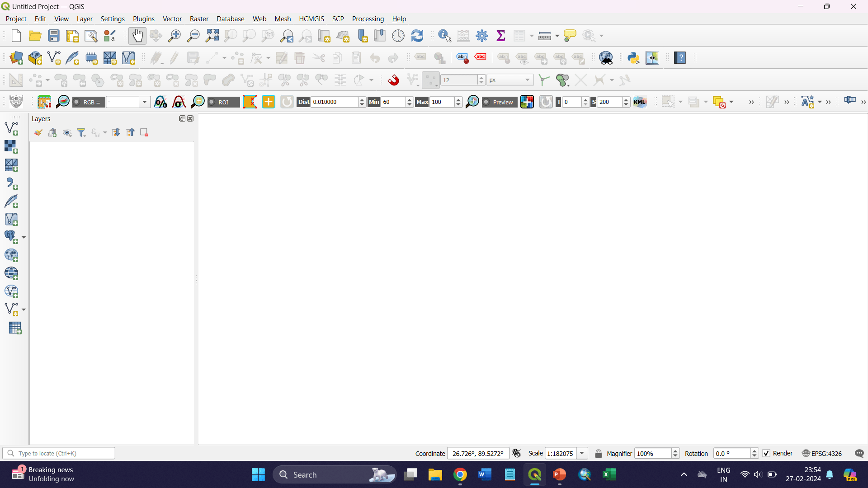The height and width of the screenshot is (488, 868).
Task: Click the Show Map Tips speech bubble icon
Action: [x=570, y=36]
